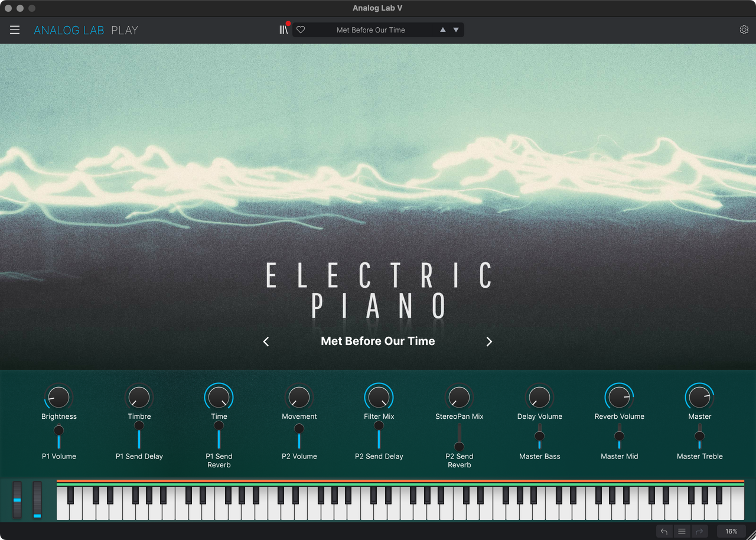
Task: Click the Met Before Our Time title
Action: click(x=377, y=341)
